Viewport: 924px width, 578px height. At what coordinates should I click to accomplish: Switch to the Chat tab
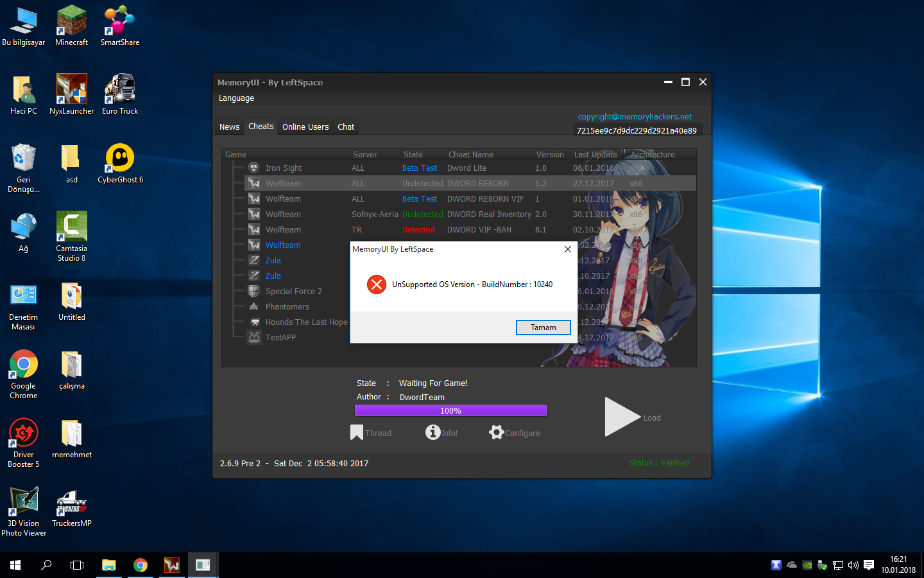[x=346, y=127]
